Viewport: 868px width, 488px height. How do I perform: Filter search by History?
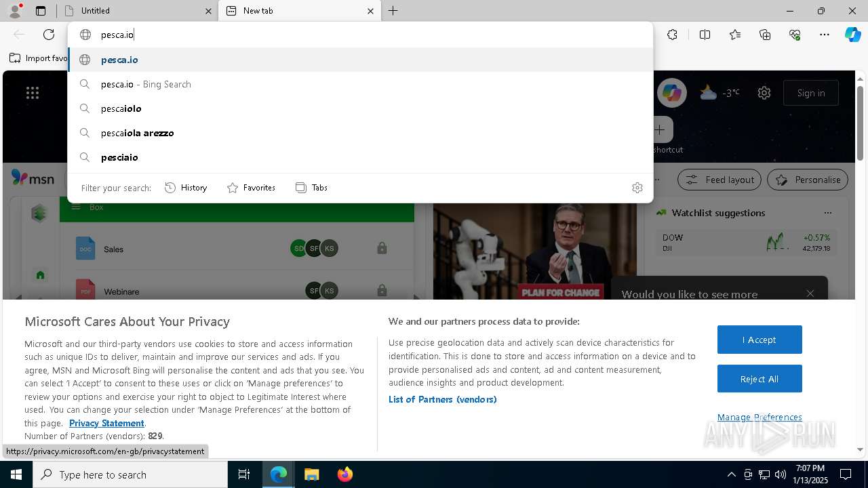pos(186,188)
